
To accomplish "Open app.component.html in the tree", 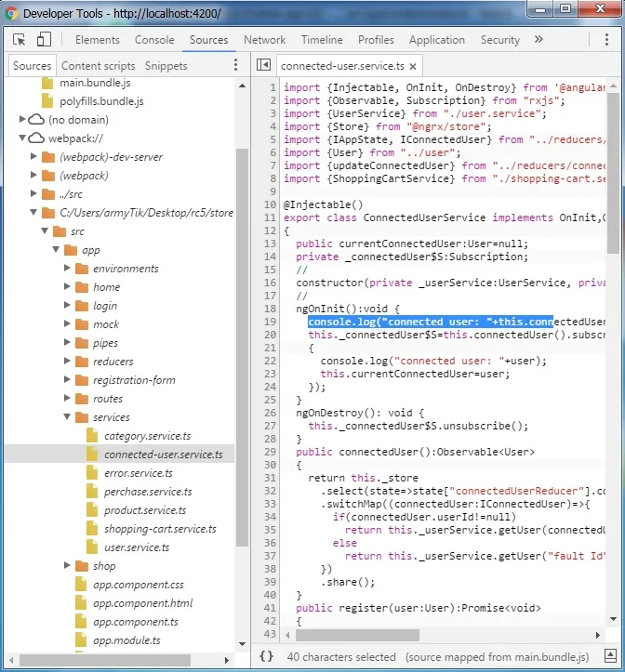I will point(143,603).
